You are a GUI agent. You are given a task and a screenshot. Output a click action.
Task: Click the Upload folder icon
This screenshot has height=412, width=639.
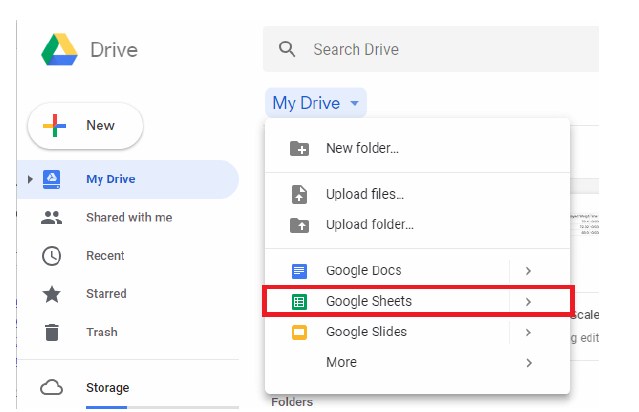click(x=300, y=225)
